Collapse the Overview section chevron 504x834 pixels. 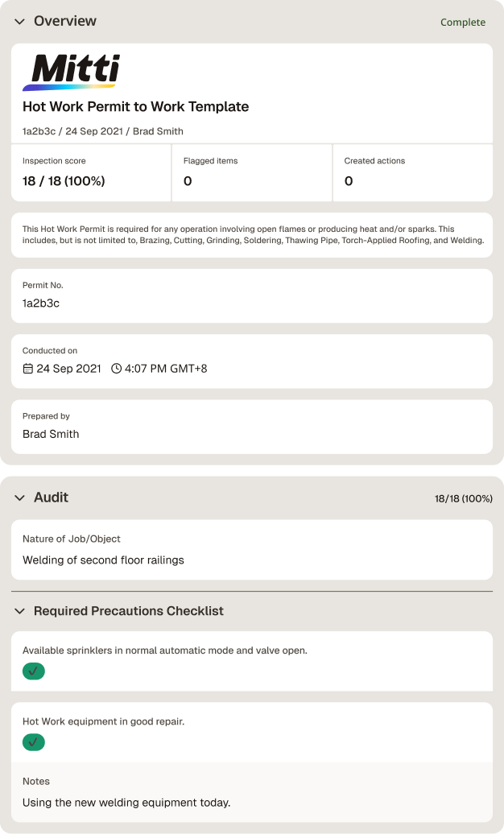(19, 21)
